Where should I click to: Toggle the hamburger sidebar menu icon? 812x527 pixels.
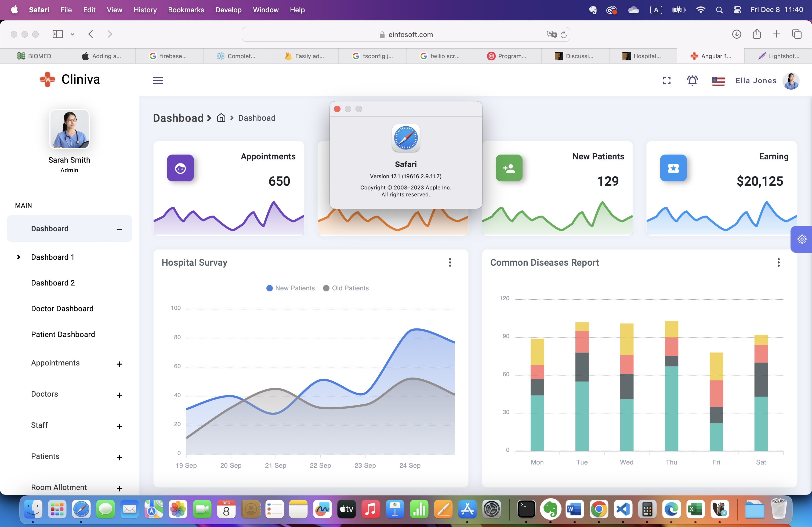click(x=158, y=80)
